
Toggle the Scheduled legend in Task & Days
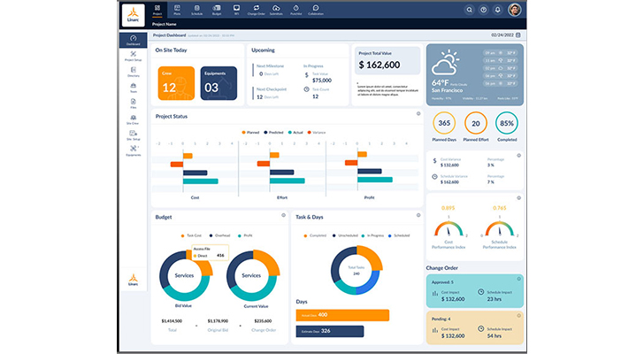[399, 235]
